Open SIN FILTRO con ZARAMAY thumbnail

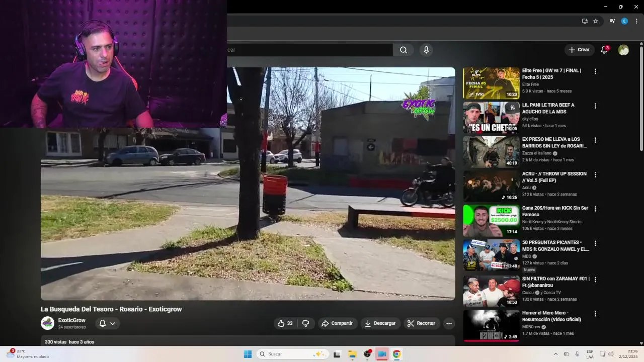click(491, 291)
